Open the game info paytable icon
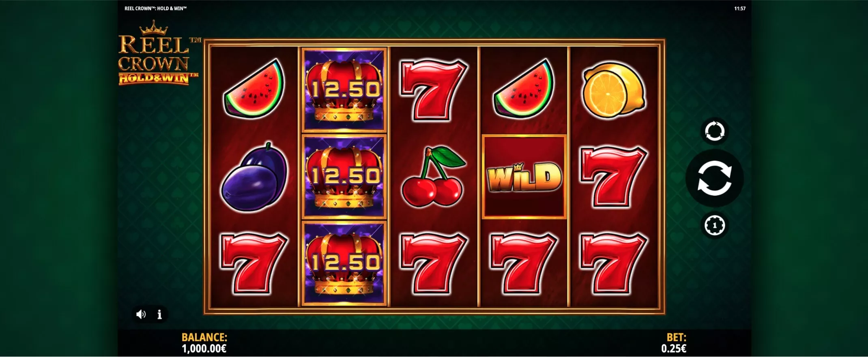This screenshot has width=868, height=357. coord(159,314)
